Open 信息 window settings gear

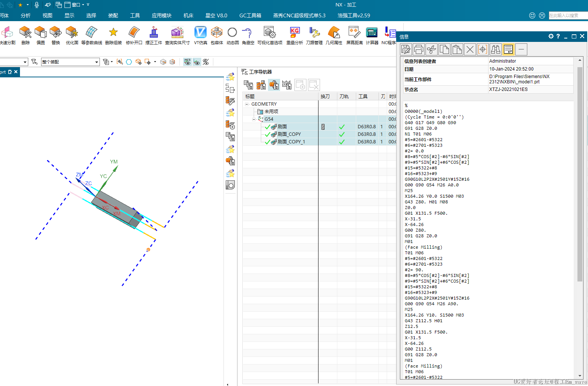[551, 36]
